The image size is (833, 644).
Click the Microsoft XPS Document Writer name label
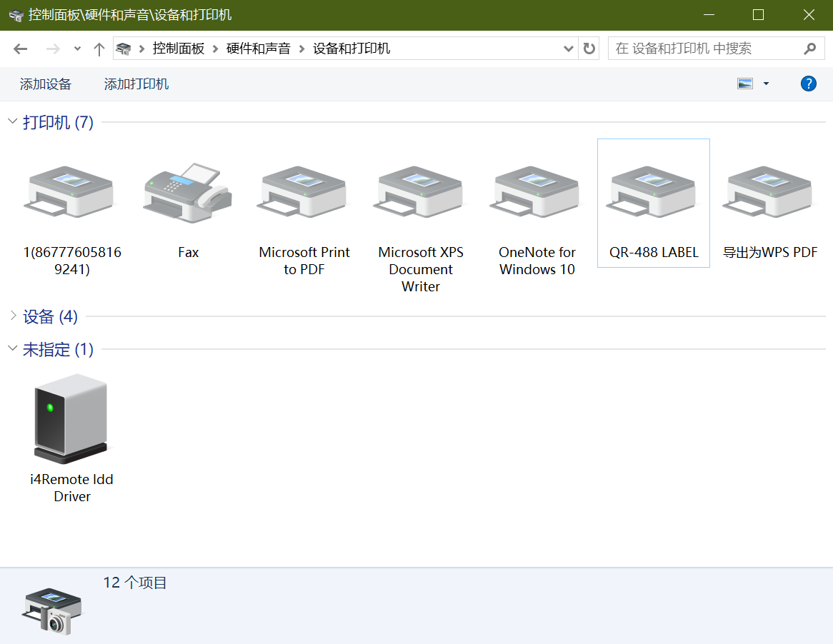pyautogui.click(x=421, y=269)
